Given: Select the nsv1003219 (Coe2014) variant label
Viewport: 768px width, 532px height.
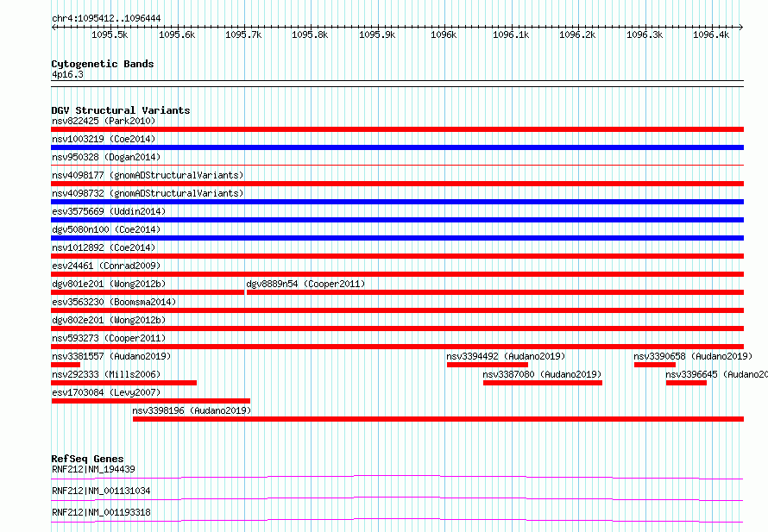Looking at the screenshot, I should pos(104,139).
